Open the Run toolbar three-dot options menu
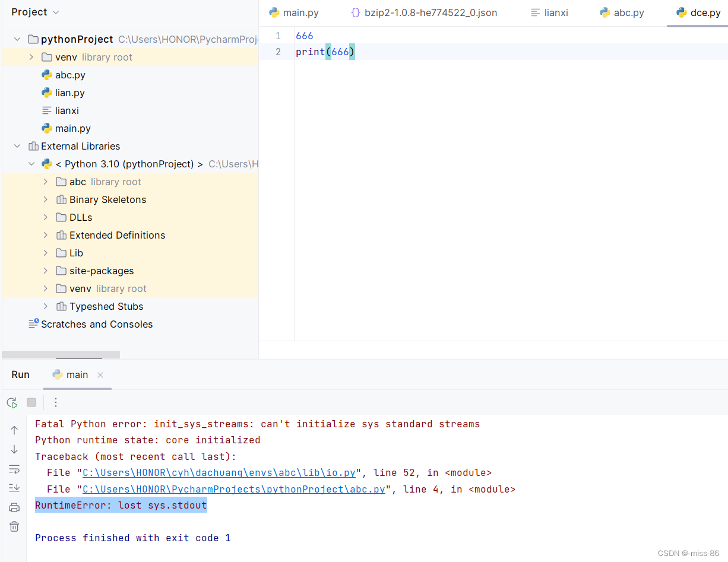728x562 pixels. [x=55, y=402]
